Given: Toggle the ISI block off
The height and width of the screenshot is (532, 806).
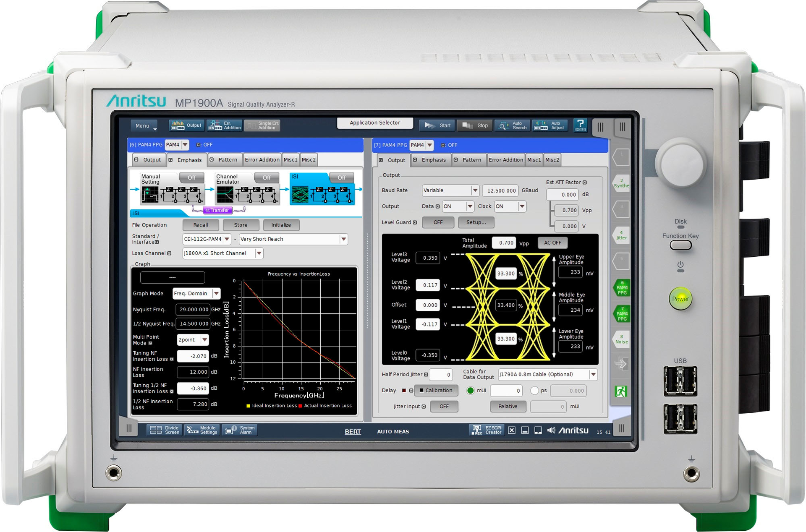Looking at the screenshot, I should tap(342, 177).
